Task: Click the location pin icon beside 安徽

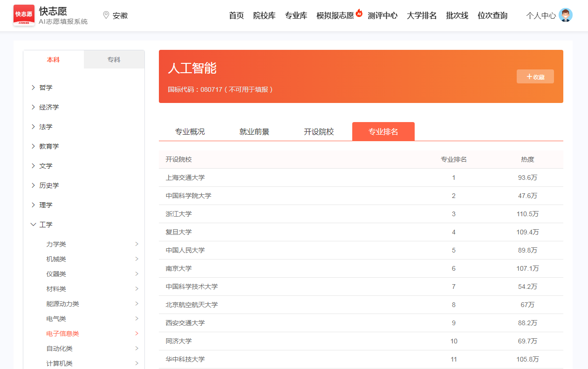Action: pyautogui.click(x=106, y=15)
